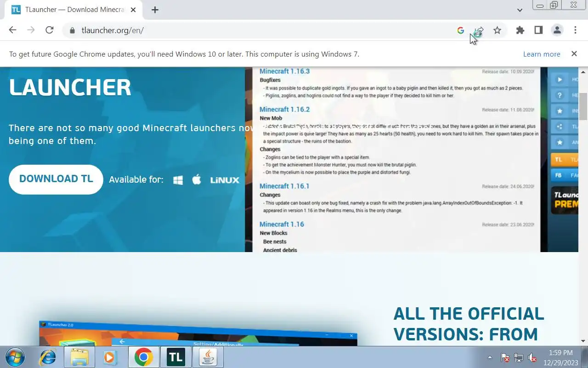
Task: Click the question mark sidebar icon
Action: [x=560, y=95]
